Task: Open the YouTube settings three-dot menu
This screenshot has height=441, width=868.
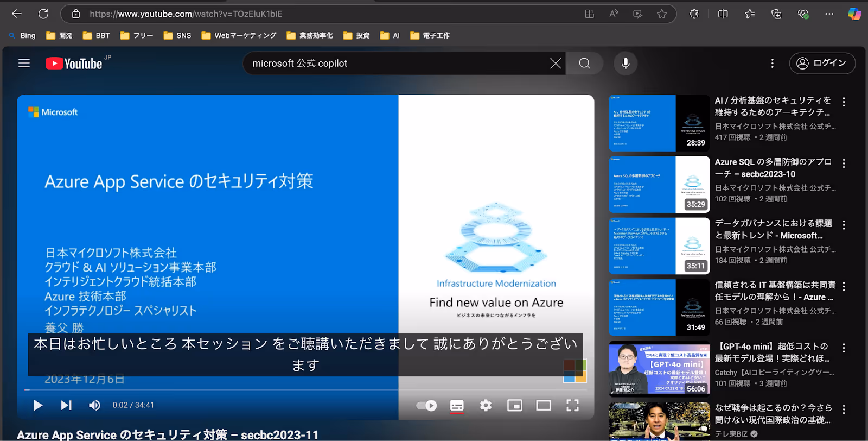Action: pyautogui.click(x=772, y=64)
